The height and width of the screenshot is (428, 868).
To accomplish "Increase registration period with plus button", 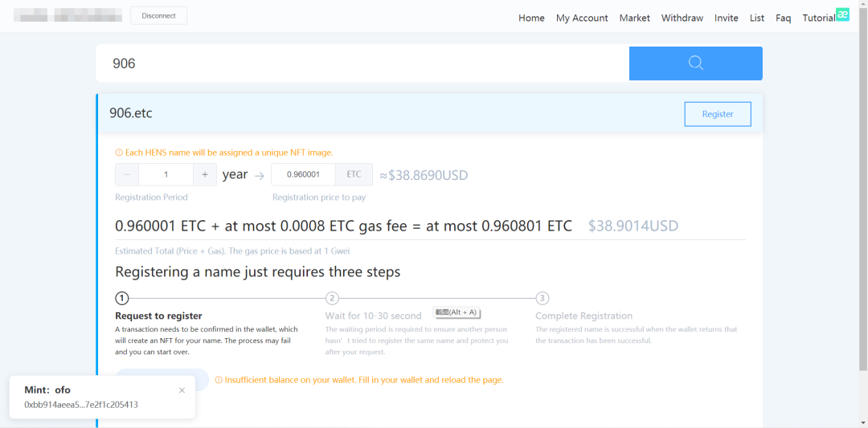I will (x=205, y=175).
